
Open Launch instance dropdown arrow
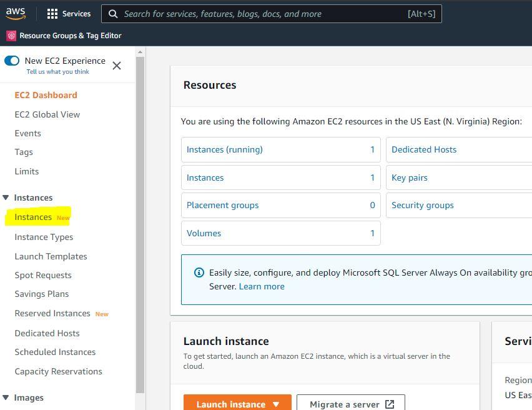tap(275, 404)
